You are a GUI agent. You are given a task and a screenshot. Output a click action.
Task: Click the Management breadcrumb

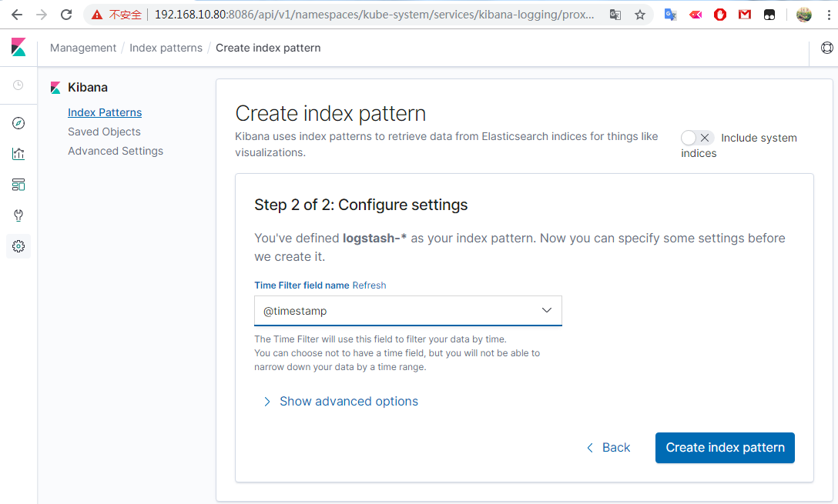83,48
